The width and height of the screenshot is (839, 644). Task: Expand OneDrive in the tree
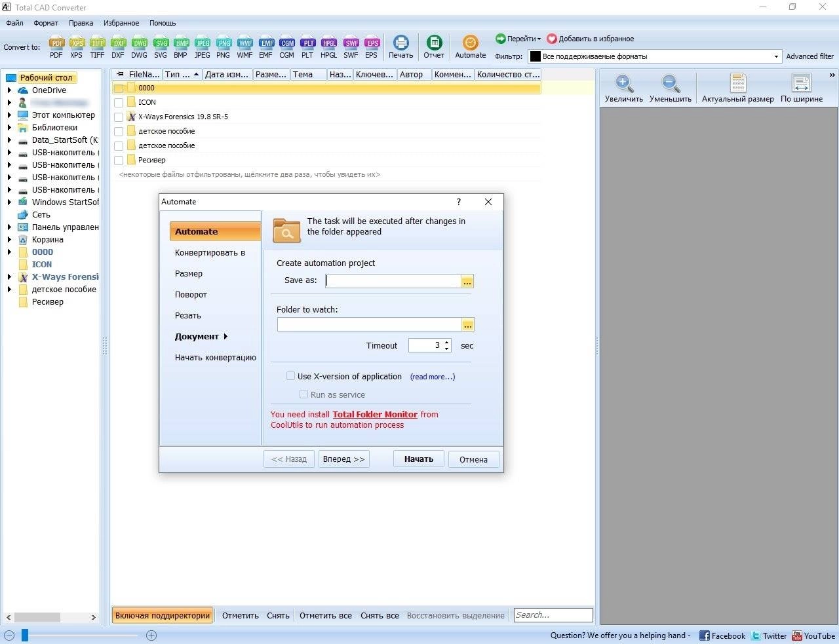9,90
